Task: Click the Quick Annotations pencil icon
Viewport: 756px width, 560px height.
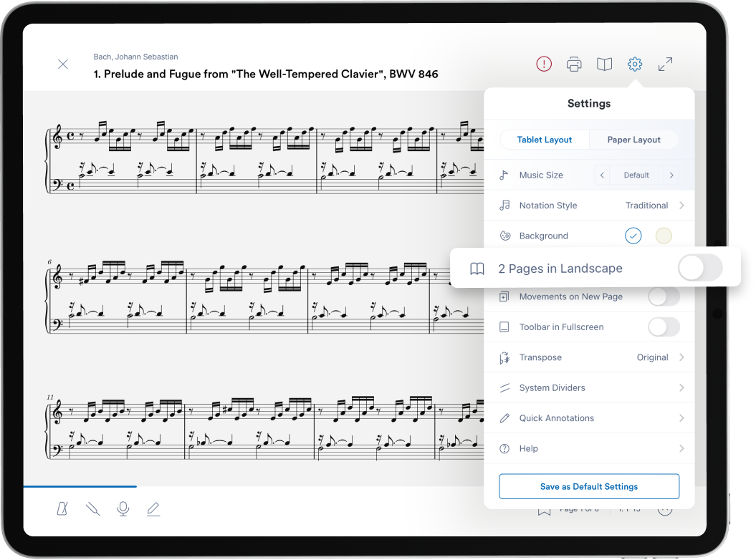Action: click(x=504, y=418)
